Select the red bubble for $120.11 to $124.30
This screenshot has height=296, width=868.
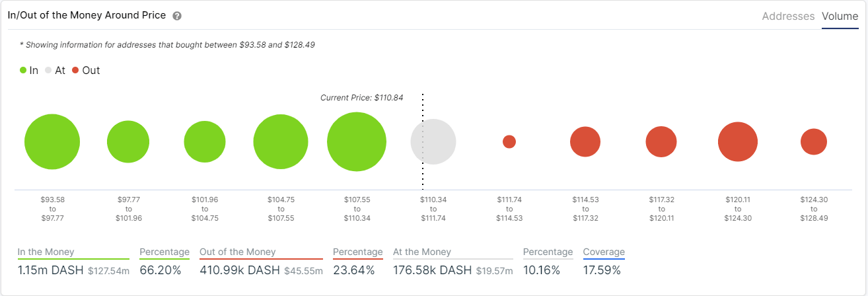coord(738,141)
